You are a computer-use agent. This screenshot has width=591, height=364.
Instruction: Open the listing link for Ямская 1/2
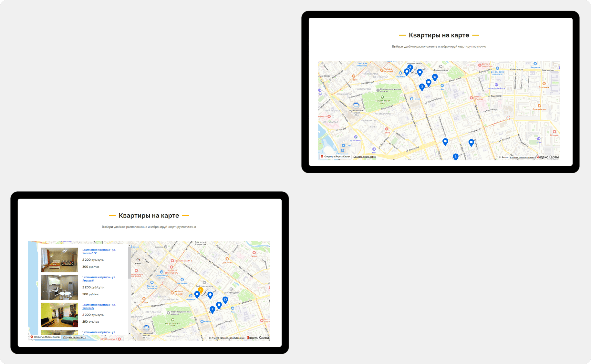pos(99,251)
